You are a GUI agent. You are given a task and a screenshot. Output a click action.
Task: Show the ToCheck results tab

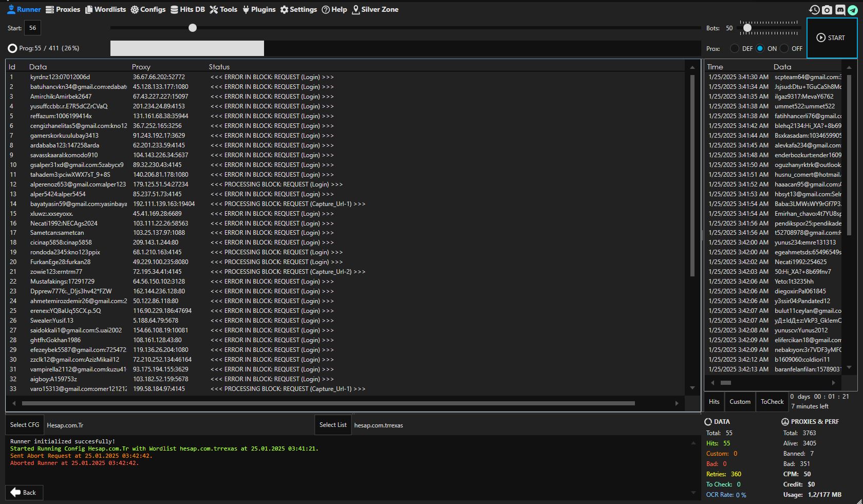(772, 402)
